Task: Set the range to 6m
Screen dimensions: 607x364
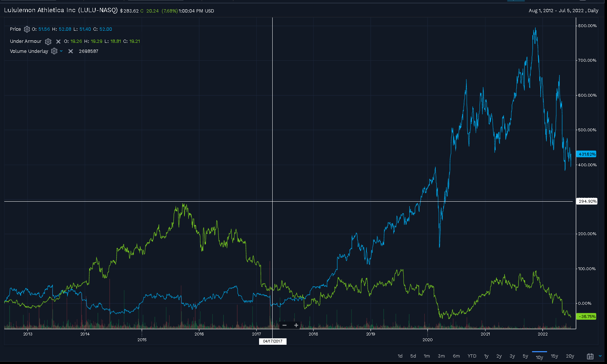Action: [456, 356]
